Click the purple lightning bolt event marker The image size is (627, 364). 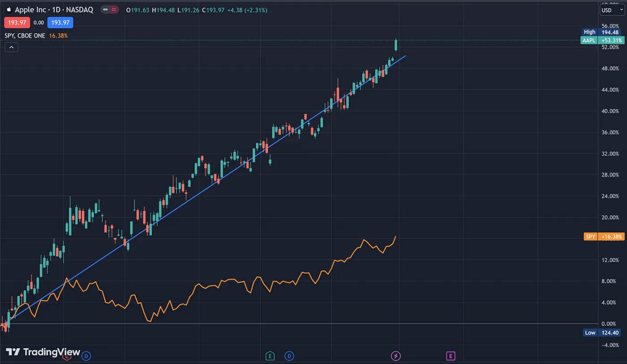pyautogui.click(x=396, y=356)
